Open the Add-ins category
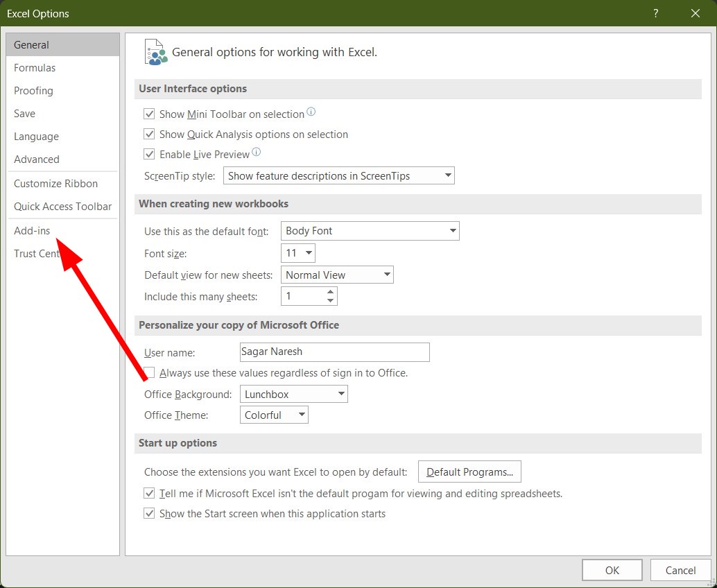The image size is (717, 588). click(x=62, y=230)
